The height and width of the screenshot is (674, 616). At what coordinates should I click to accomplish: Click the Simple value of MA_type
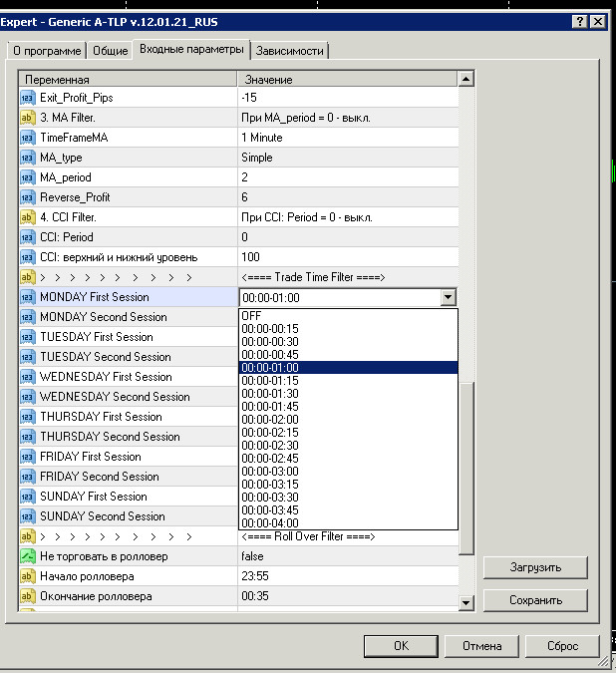(257, 158)
